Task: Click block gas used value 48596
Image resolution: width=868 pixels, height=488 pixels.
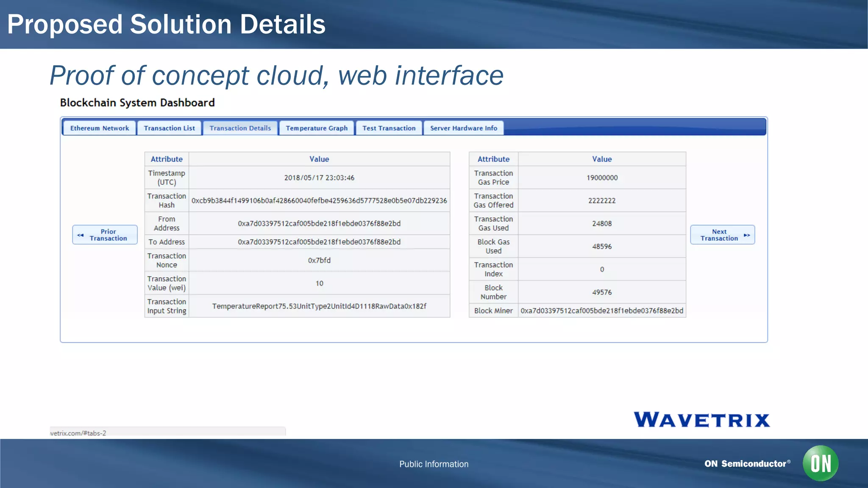Action: point(602,246)
